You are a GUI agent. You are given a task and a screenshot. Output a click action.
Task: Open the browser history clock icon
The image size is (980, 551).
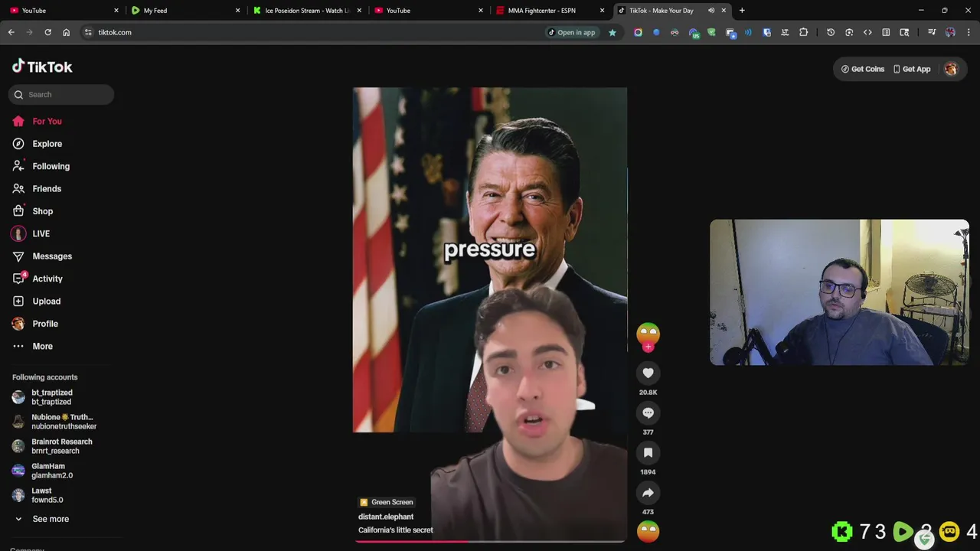click(x=831, y=32)
